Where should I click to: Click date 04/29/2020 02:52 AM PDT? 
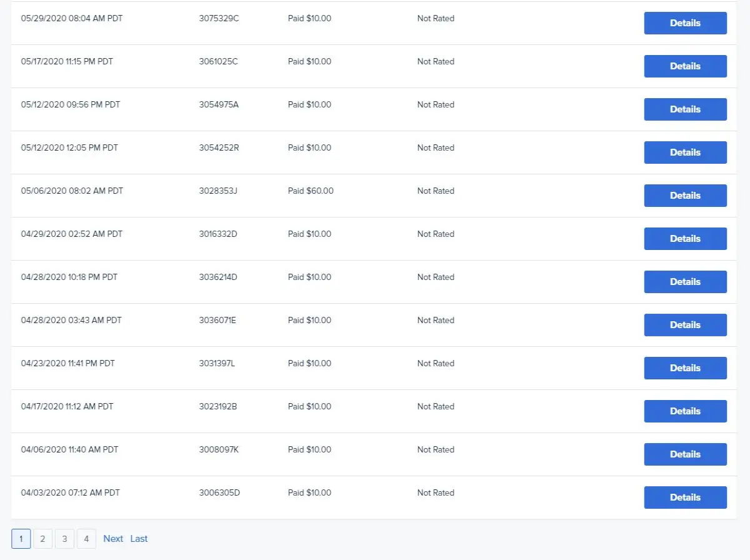coord(72,234)
